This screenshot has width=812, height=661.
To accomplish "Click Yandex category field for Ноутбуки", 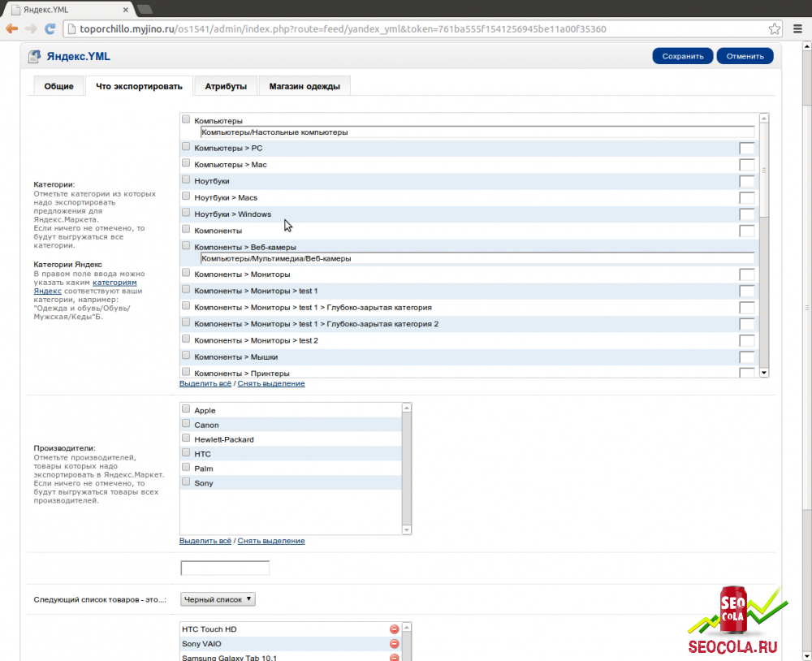I will (x=747, y=181).
